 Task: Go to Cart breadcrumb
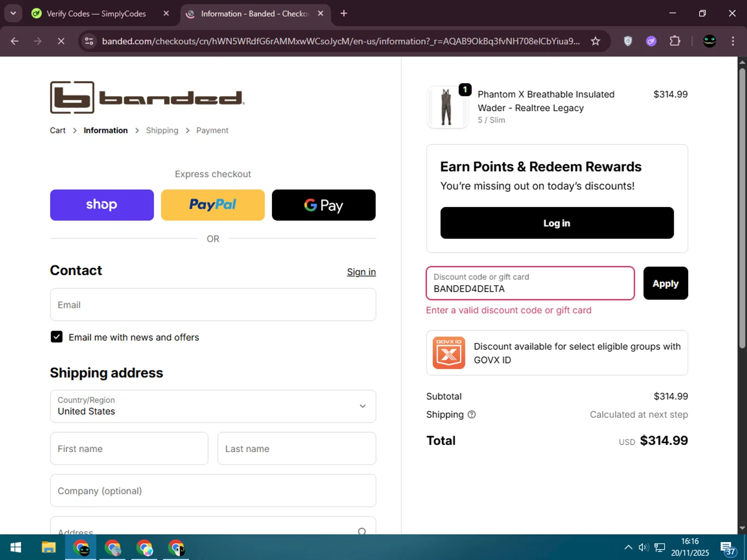tap(58, 130)
